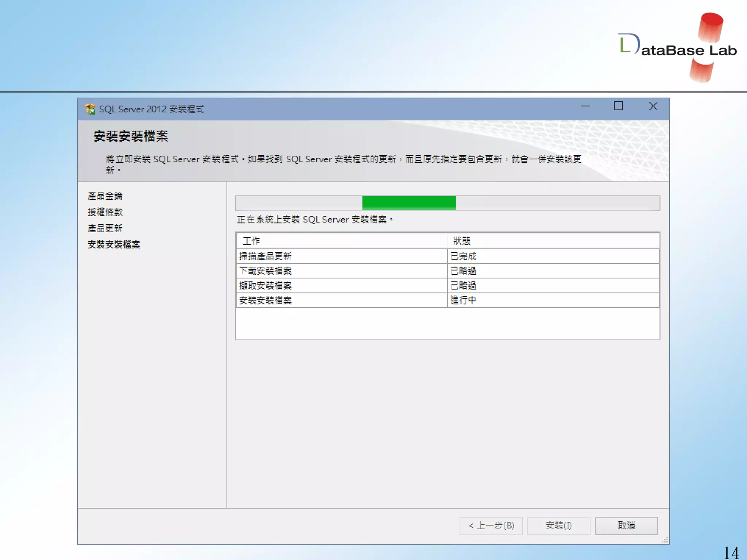Click the 狀態 column header
Screen dimensions: 747x560
pyautogui.click(x=553, y=241)
